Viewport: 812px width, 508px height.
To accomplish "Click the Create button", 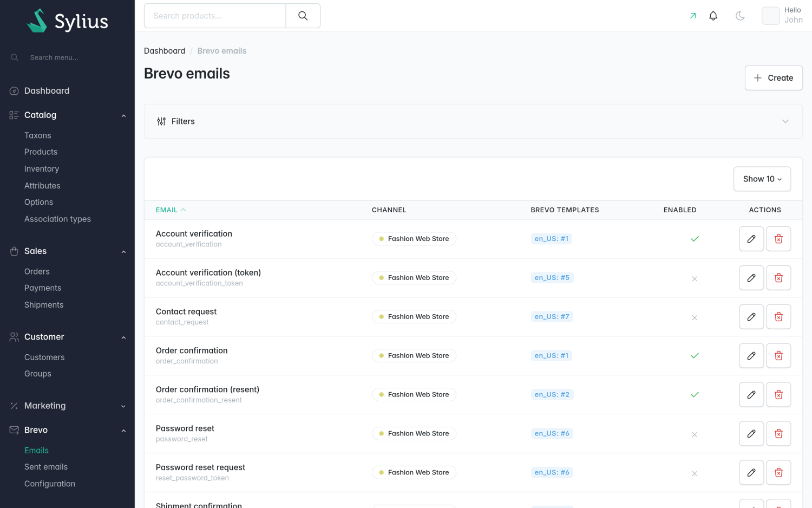I will (774, 78).
